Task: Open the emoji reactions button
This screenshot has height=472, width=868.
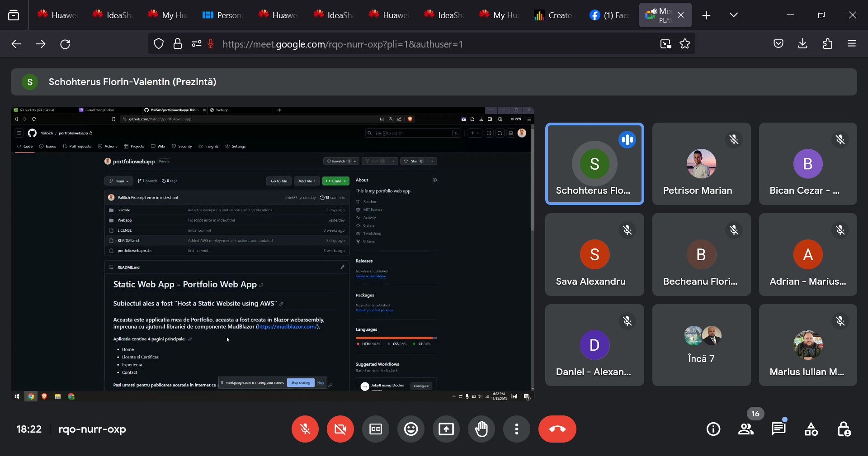Action: click(410, 429)
